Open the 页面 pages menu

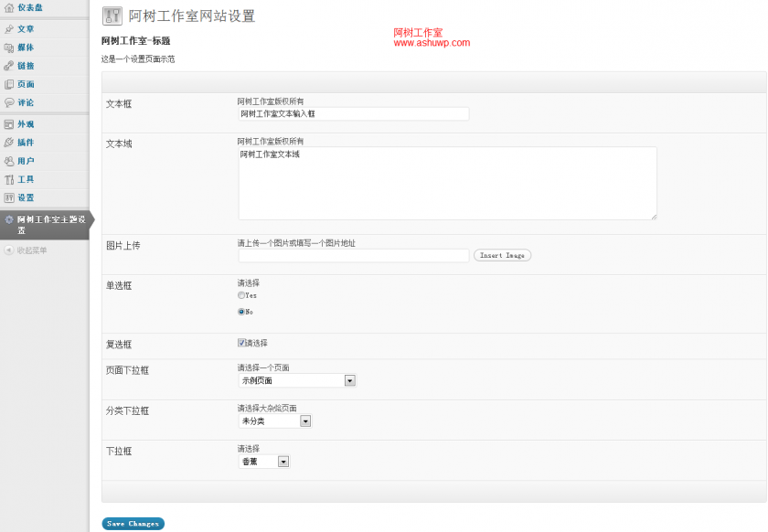(x=26, y=84)
